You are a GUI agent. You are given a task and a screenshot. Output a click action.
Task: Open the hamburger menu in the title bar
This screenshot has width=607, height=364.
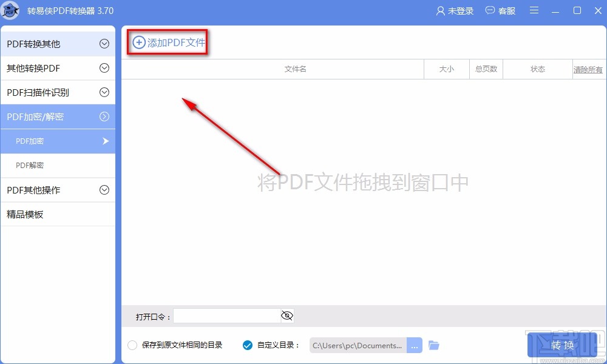(x=534, y=10)
